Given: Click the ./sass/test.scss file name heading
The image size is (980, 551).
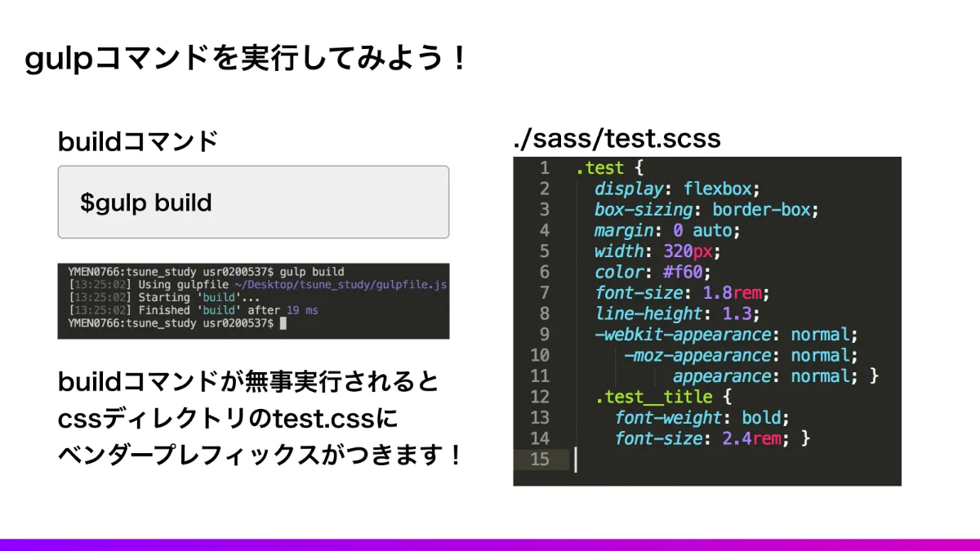Looking at the screenshot, I should tap(615, 138).
